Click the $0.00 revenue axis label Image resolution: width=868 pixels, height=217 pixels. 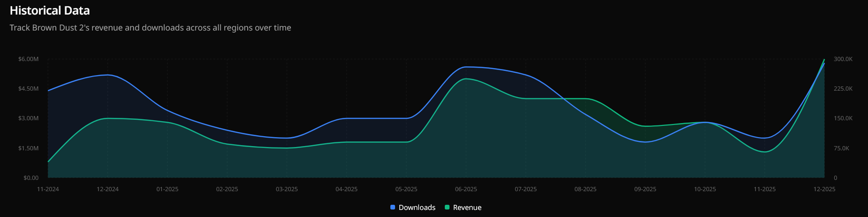click(x=31, y=178)
